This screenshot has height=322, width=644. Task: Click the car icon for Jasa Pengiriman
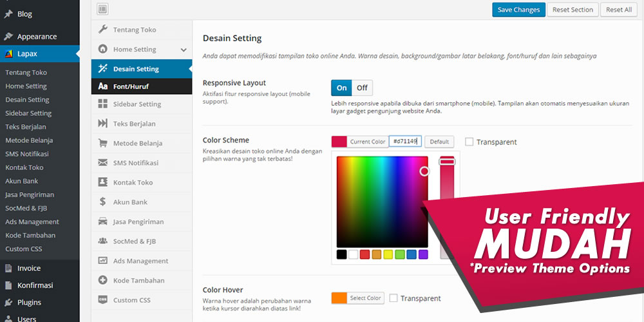pyautogui.click(x=102, y=222)
